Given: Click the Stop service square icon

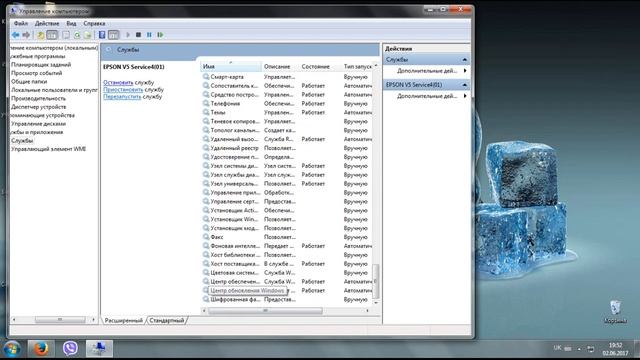Looking at the screenshot, I should coord(138,35).
